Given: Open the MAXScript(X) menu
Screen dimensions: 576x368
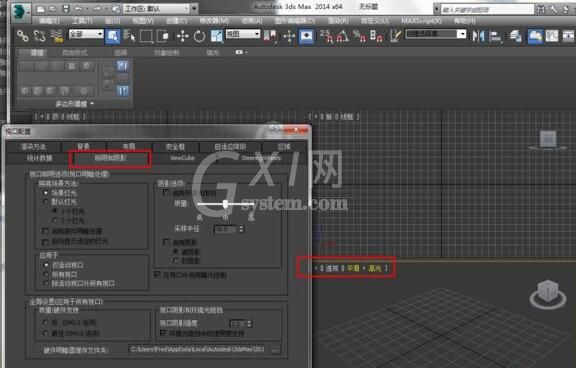Looking at the screenshot, I should point(421,21).
